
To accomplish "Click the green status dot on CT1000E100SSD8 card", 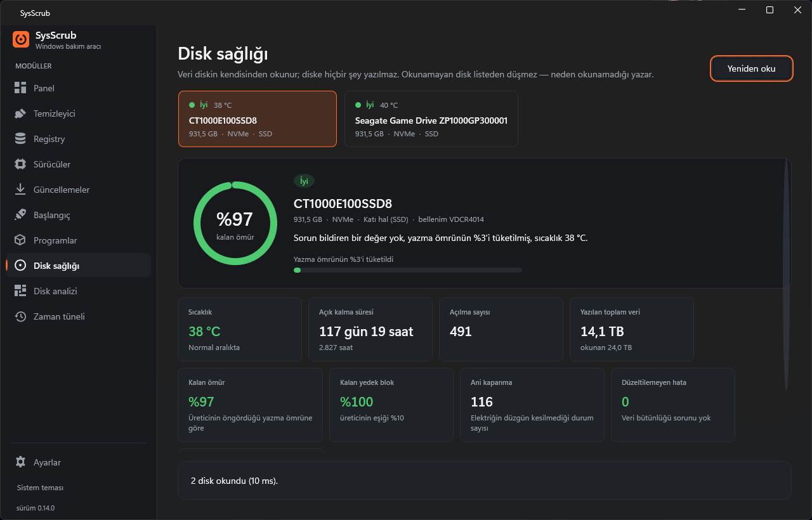I will pyautogui.click(x=192, y=105).
